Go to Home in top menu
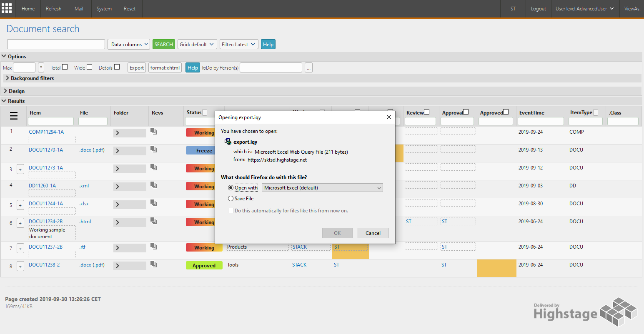The height and width of the screenshot is (334, 644). (x=28, y=8)
